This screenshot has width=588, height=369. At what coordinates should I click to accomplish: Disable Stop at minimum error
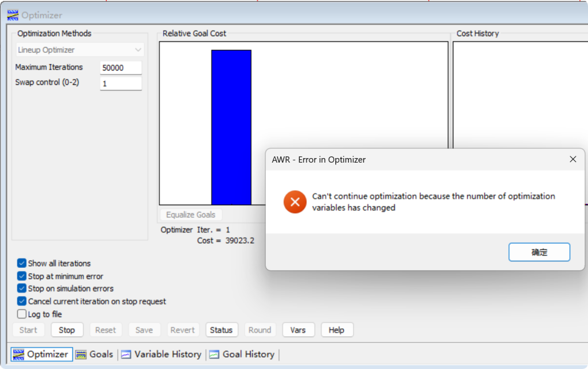(22, 276)
